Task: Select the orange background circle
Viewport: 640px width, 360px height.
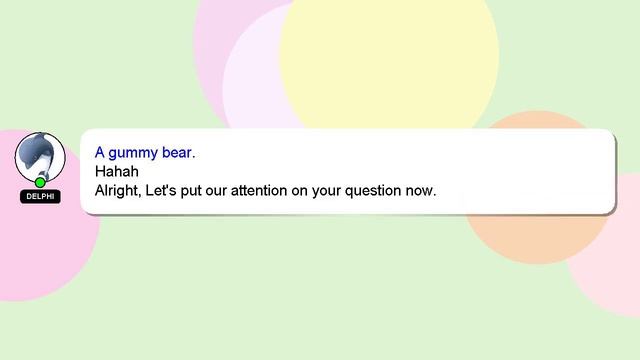Action: [537, 239]
